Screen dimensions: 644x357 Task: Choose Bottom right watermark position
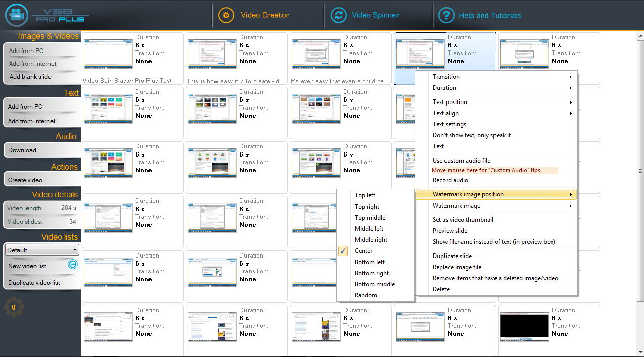pos(375,273)
